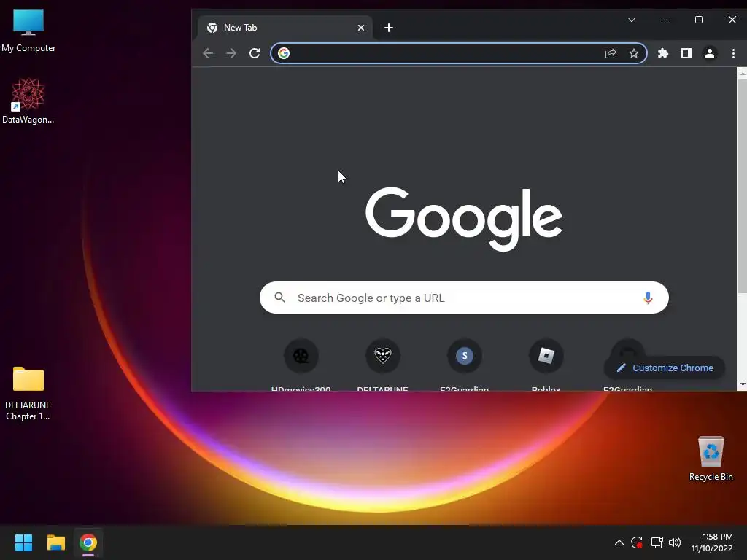The height and width of the screenshot is (560, 747).
Task: Select the DataWagon desktop shortcut
Action: coord(28,101)
